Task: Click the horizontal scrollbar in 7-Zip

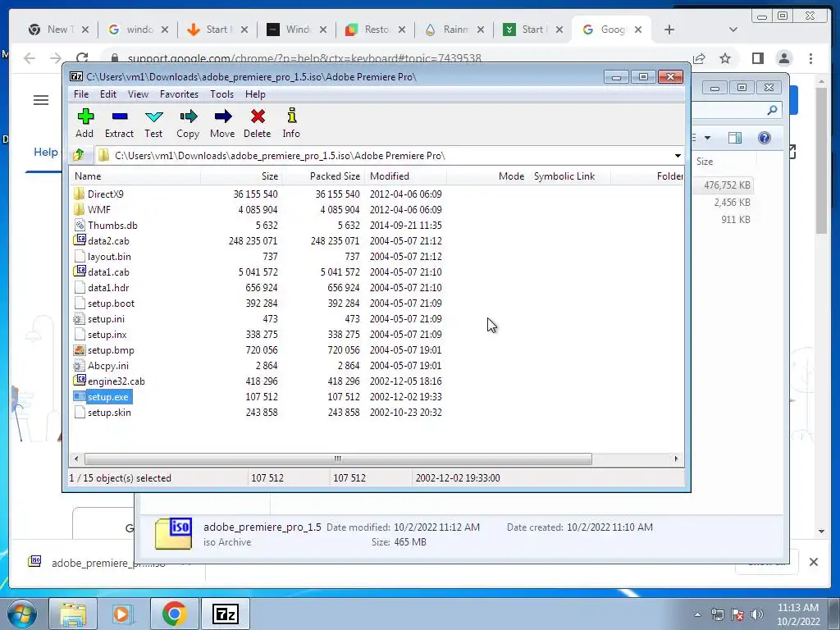Action: tap(338, 459)
